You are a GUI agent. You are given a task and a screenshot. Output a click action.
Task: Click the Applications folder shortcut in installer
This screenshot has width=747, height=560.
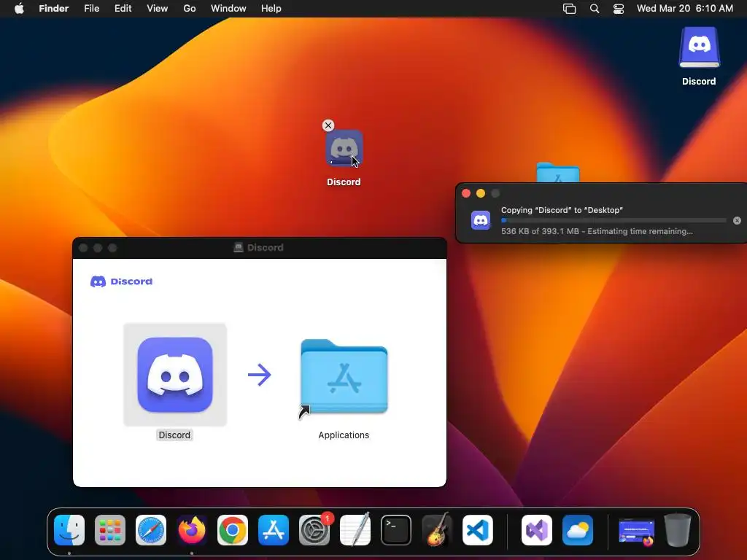click(x=344, y=376)
